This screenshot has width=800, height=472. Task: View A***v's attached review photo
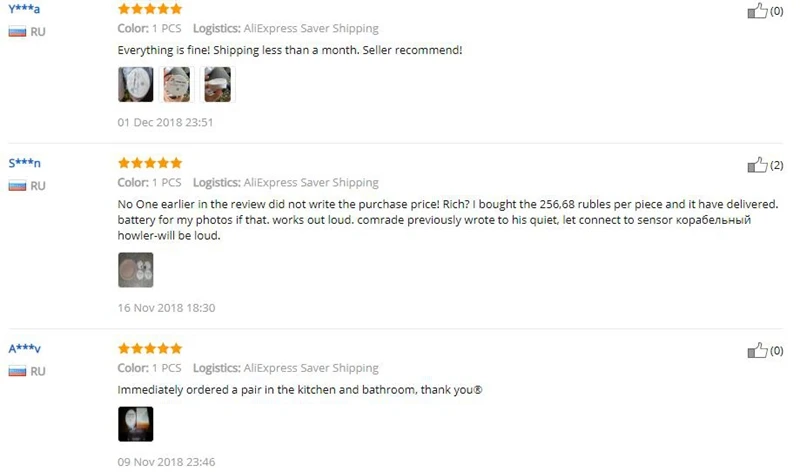pos(136,424)
